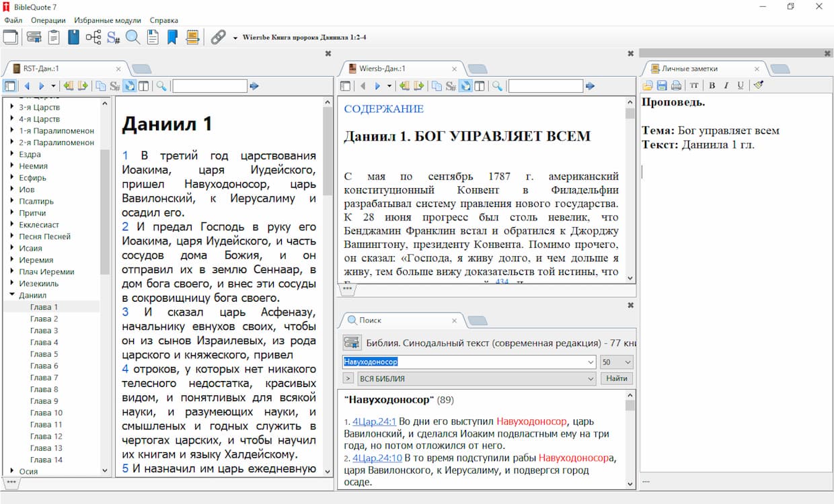Viewport: 834px width, 504px height.
Task: Click the Найти search button
Action: (616, 379)
